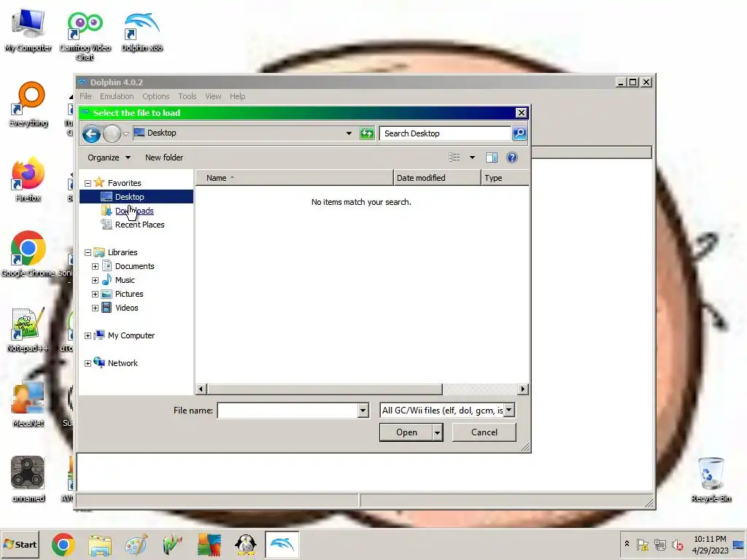This screenshot has height=560, width=747.
Task: Click the Start button on taskbar
Action: pyautogui.click(x=20, y=544)
